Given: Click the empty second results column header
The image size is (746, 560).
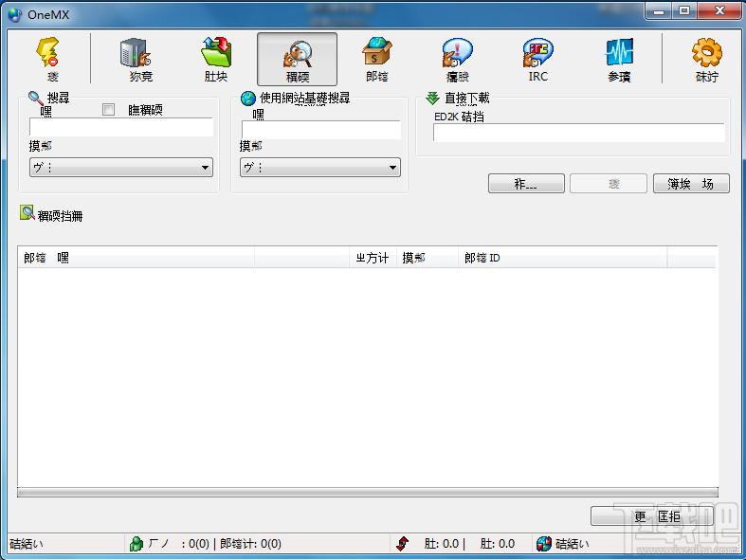Looking at the screenshot, I should [302, 258].
